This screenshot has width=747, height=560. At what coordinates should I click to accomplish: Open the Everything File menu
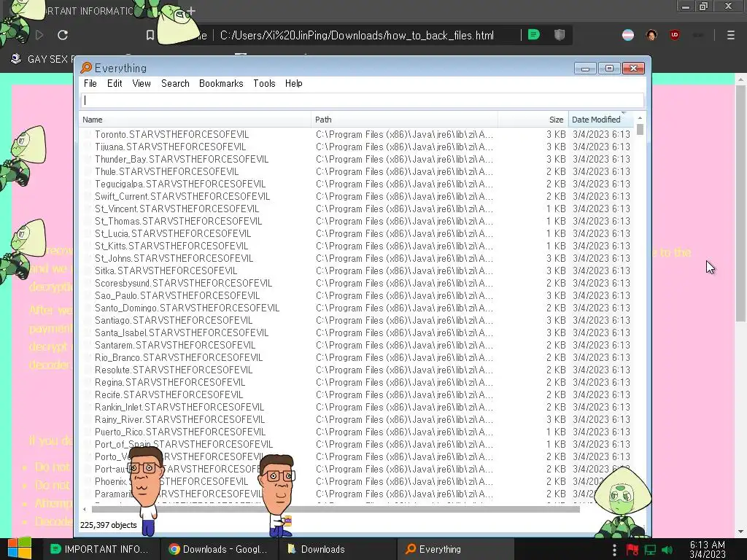click(90, 83)
